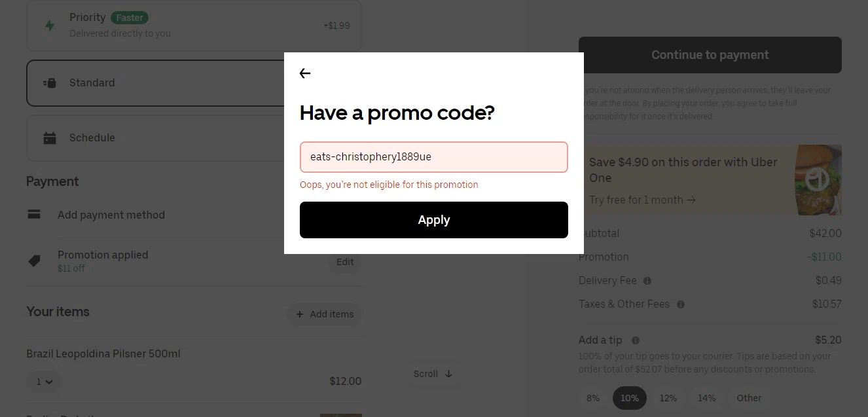Click the Add a tip info icon
Image resolution: width=868 pixels, height=417 pixels.
[x=636, y=340]
